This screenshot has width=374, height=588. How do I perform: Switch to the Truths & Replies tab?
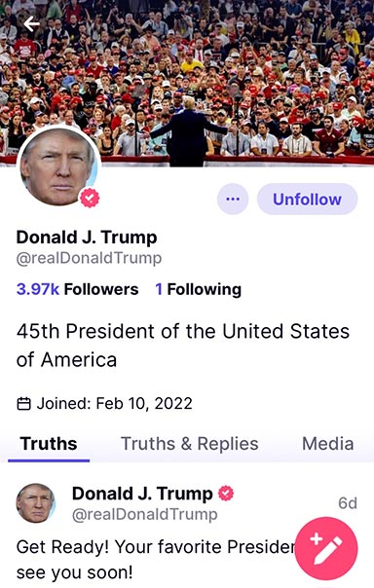click(190, 444)
